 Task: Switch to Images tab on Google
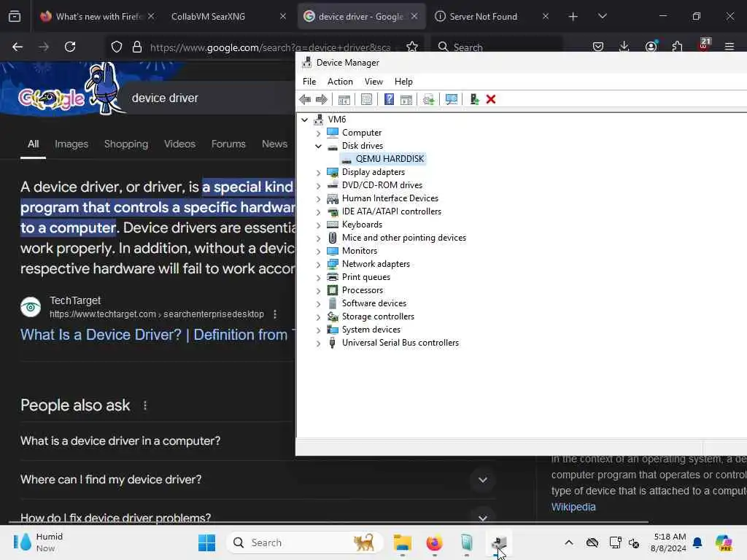[x=71, y=144]
